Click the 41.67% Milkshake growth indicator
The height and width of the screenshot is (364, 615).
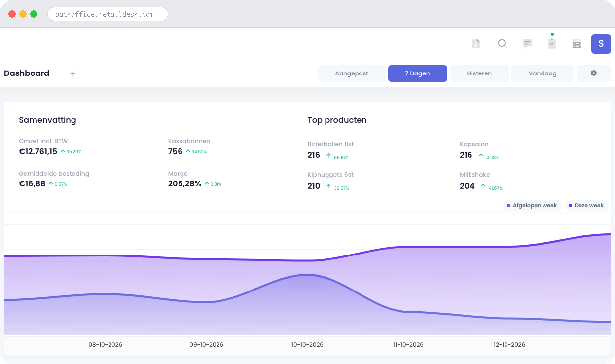click(491, 188)
